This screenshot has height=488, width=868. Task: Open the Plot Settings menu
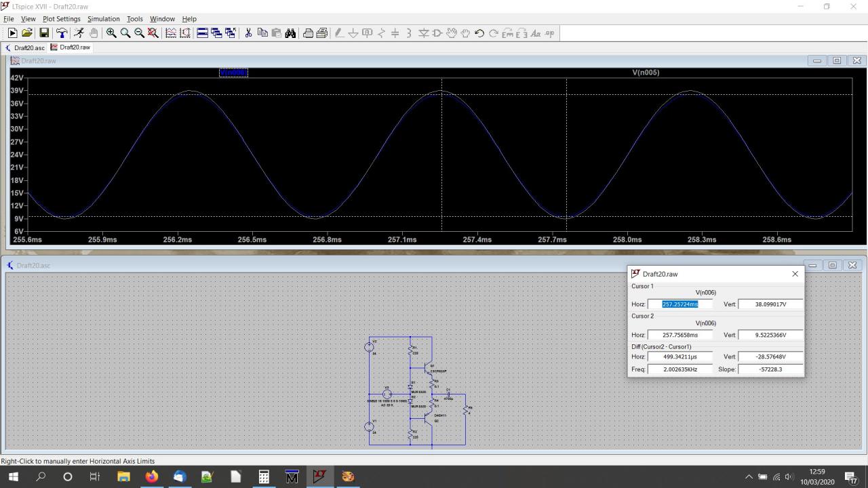61,19
